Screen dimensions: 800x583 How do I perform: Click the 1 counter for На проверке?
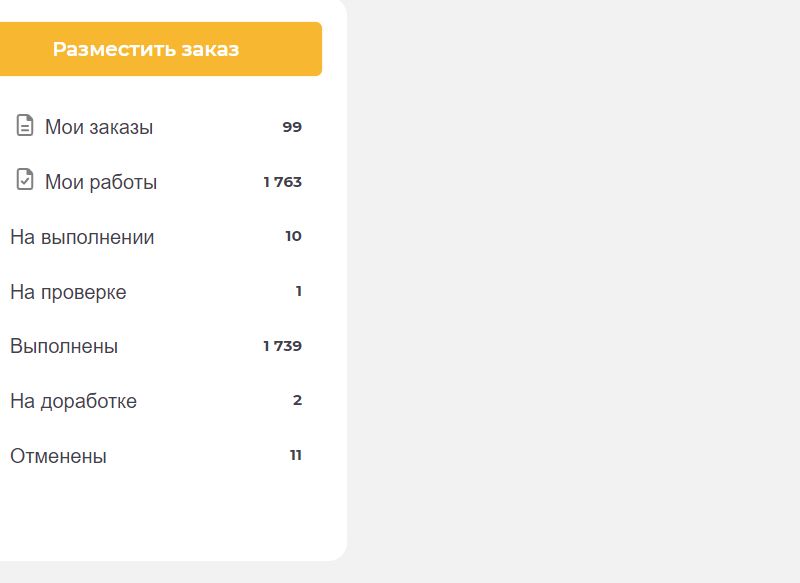coord(298,292)
